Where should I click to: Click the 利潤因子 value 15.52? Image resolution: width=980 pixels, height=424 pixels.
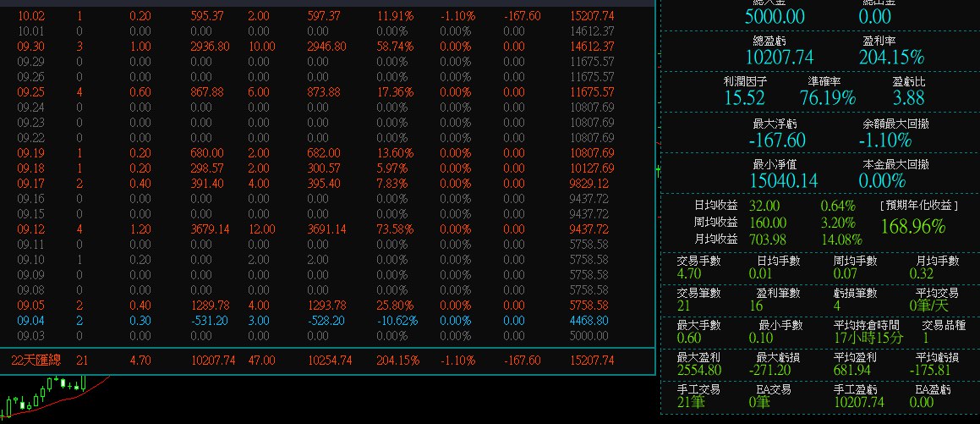point(744,98)
